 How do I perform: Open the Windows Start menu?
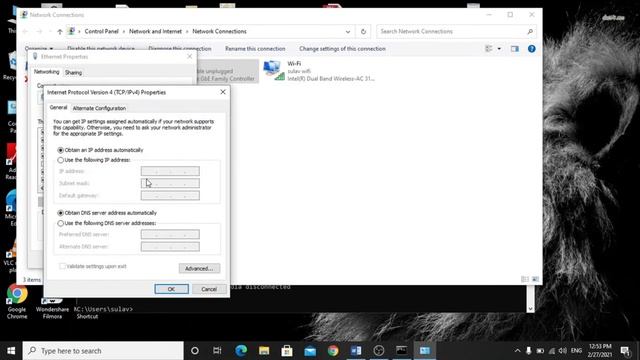[11, 351]
